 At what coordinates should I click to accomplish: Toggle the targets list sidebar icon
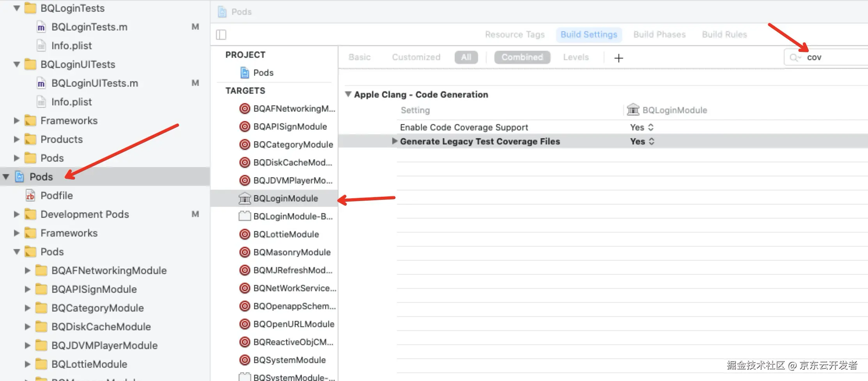point(221,35)
